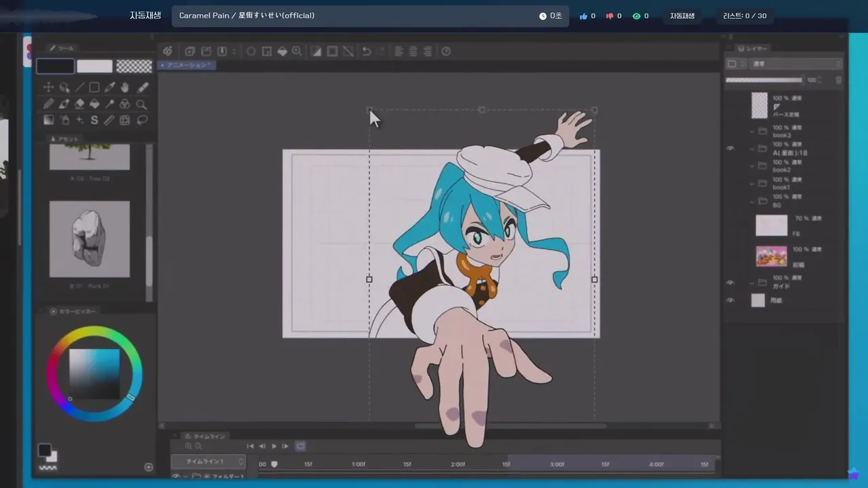Click the layer opacity slider
The width and height of the screenshot is (868, 488).
764,80
